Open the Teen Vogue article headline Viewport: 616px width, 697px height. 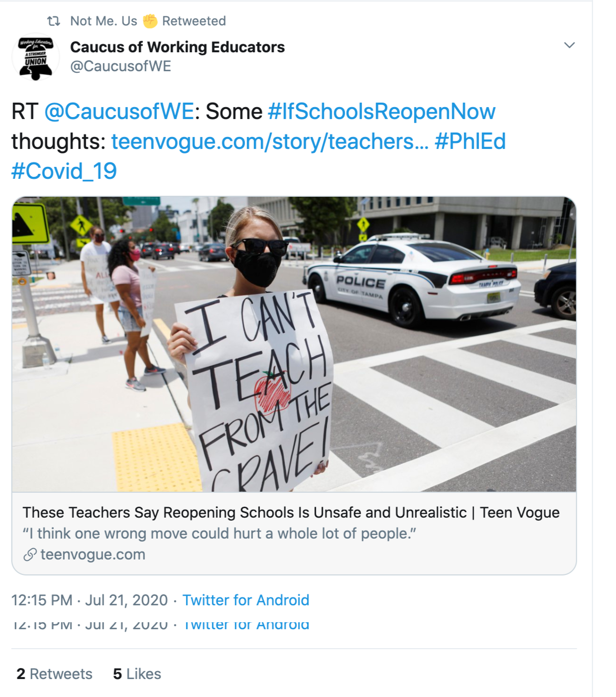click(291, 513)
